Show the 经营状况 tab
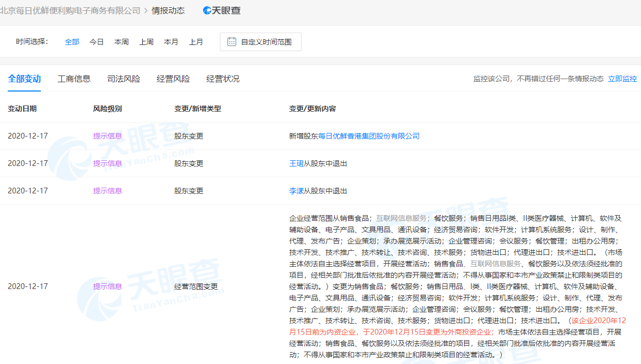The height and width of the screenshot is (364, 641). (223, 79)
